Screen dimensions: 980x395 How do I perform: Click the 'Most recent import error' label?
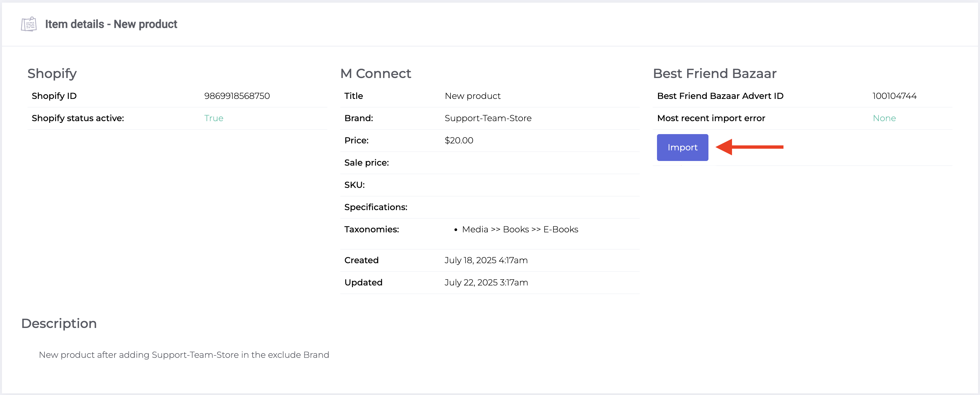tap(711, 118)
